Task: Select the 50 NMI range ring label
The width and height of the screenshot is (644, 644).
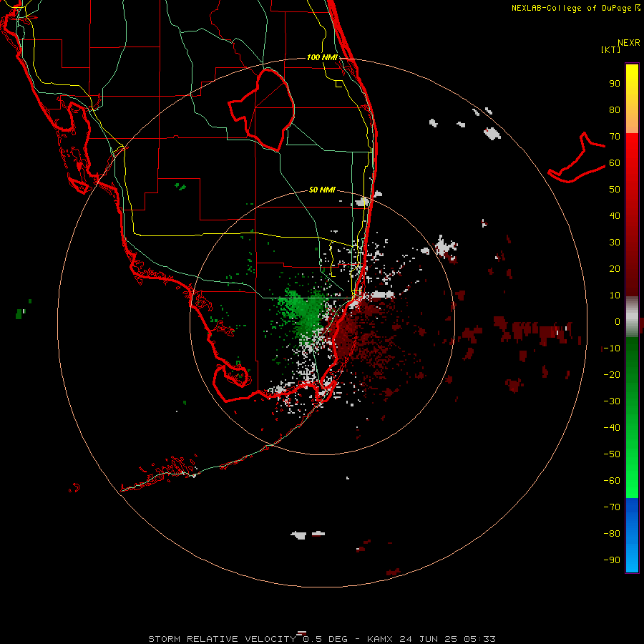Action: [x=322, y=190]
